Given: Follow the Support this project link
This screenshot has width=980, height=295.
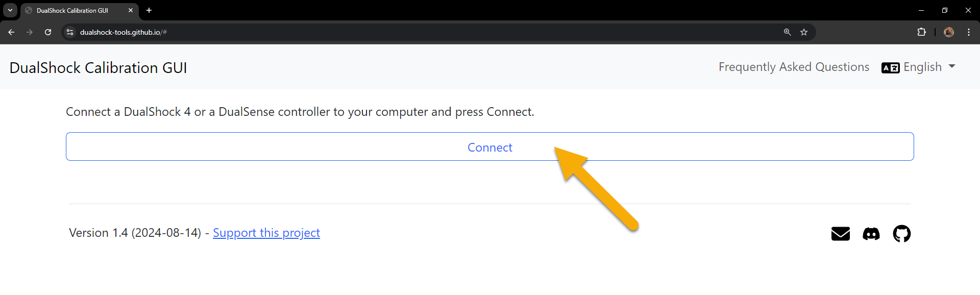Looking at the screenshot, I should [266, 233].
